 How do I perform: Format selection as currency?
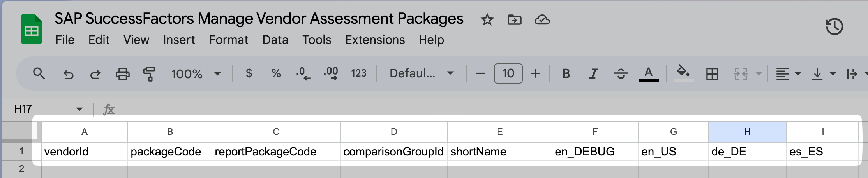249,73
